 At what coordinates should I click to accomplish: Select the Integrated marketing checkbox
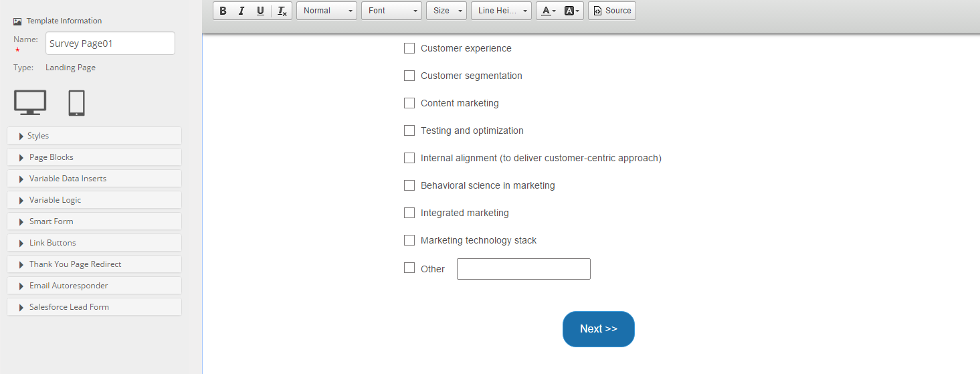(x=409, y=213)
